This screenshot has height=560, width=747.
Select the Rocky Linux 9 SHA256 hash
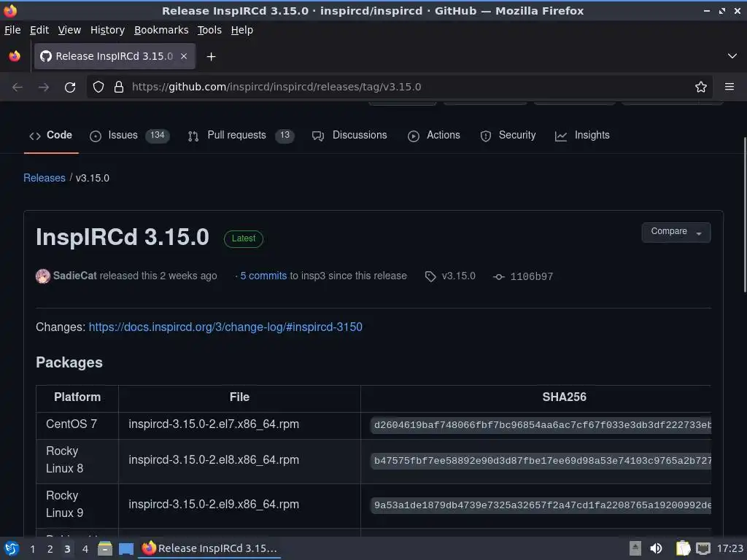(x=542, y=505)
